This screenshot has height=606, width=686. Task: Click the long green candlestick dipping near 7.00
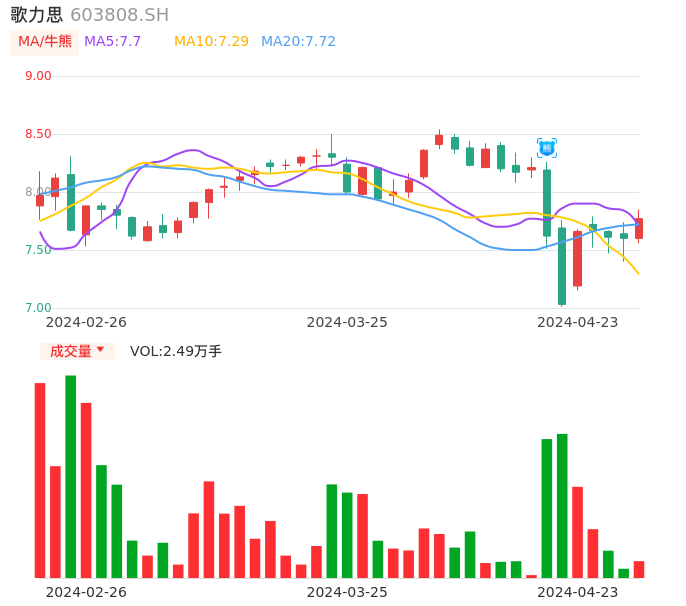pyautogui.click(x=562, y=266)
